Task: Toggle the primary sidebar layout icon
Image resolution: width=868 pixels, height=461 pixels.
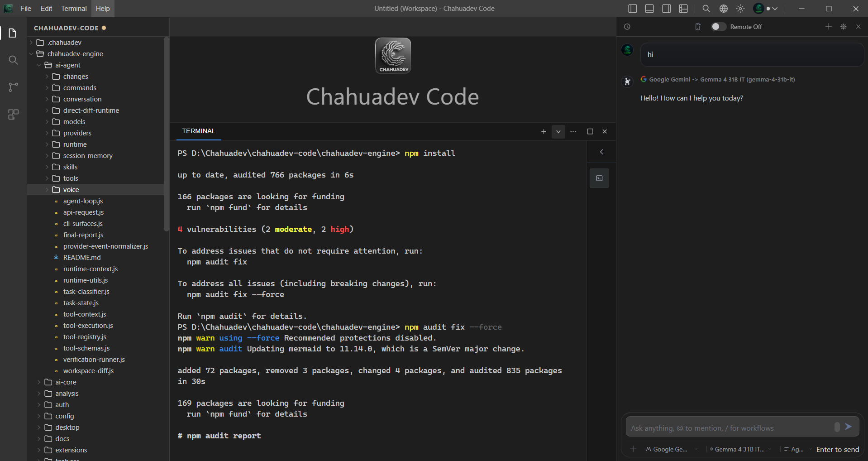Action: [x=633, y=9]
